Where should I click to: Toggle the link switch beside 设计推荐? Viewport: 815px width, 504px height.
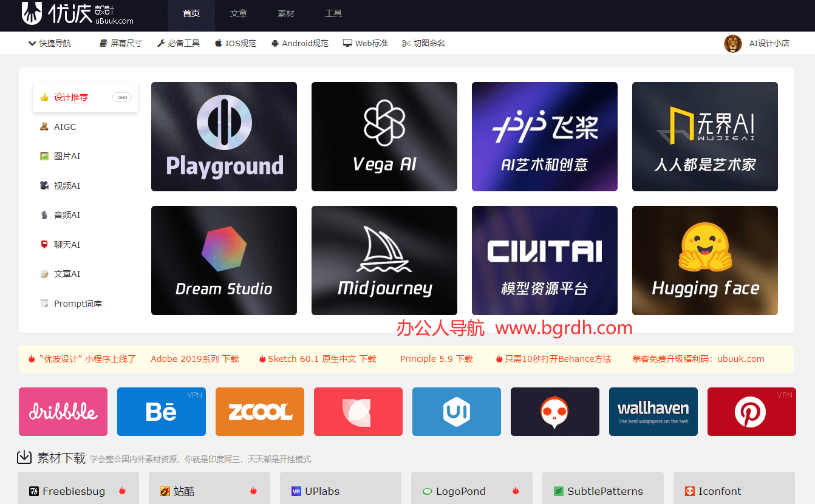tap(122, 97)
